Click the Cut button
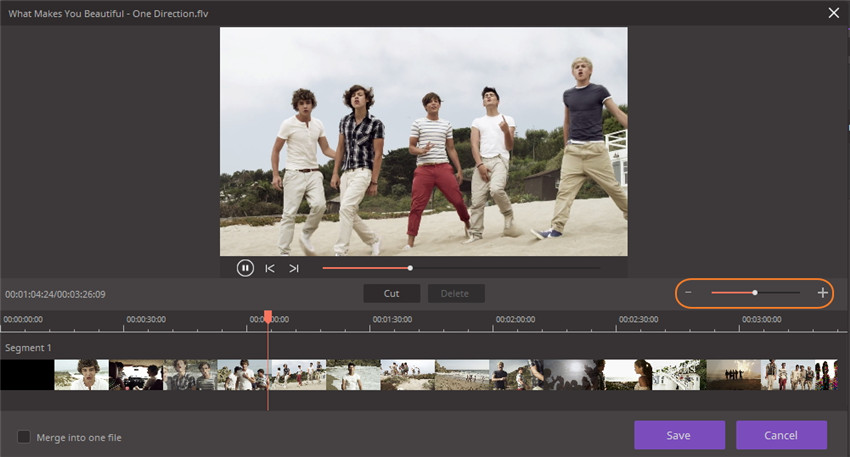This screenshot has height=457, width=850. (391, 293)
